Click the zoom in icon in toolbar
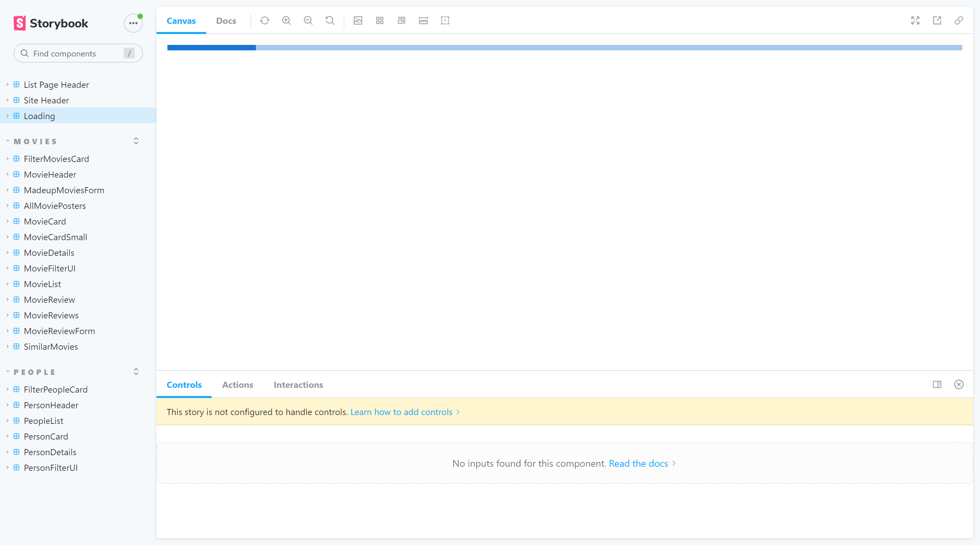This screenshot has width=980, height=545. pos(287,20)
